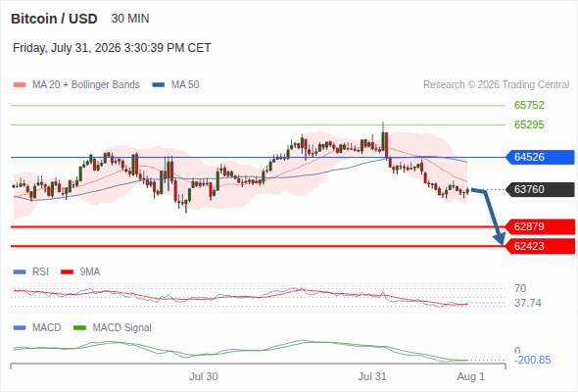The height and width of the screenshot is (392, 578).
Task: Click the MACD legend color swatch
Action: (x=20, y=328)
